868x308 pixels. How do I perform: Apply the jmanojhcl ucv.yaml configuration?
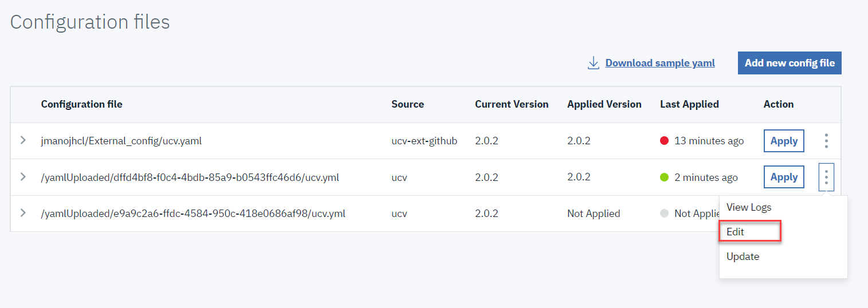(x=784, y=141)
